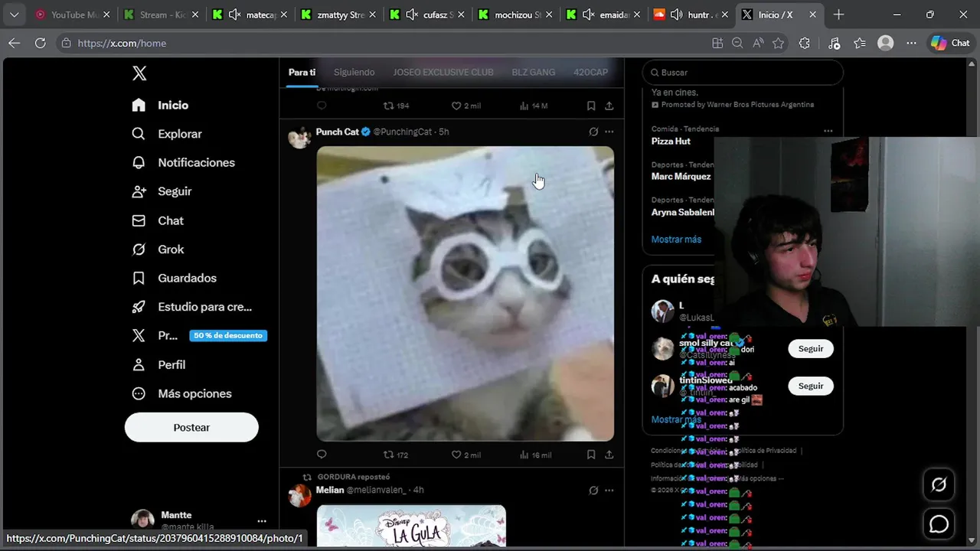Screen dimensions: 980x551
Task: Like the Punch Cat post with 2 mil likes
Action: coord(465,455)
